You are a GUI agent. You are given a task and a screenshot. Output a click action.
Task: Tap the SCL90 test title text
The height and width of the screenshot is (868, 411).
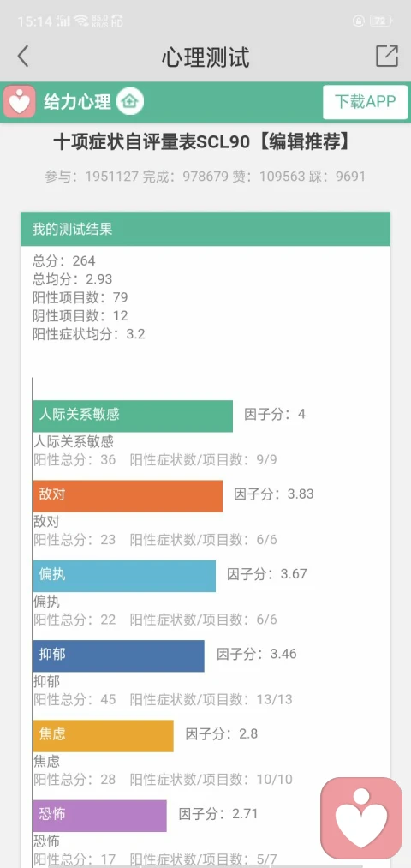tap(202, 143)
